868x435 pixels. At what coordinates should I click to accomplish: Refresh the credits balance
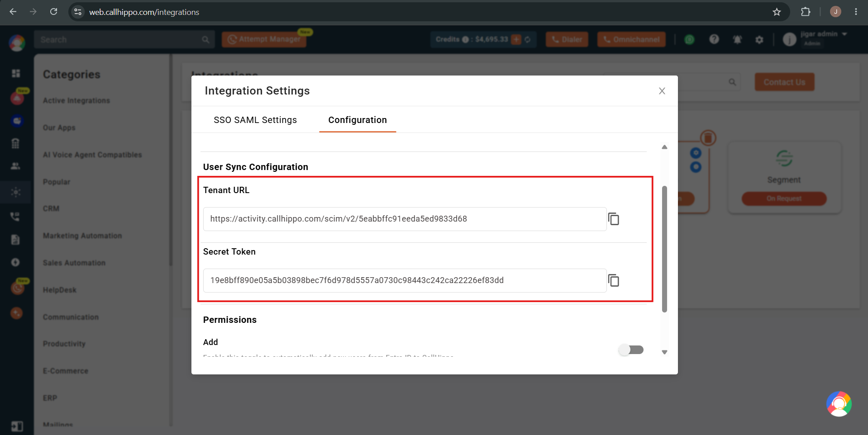[528, 39]
